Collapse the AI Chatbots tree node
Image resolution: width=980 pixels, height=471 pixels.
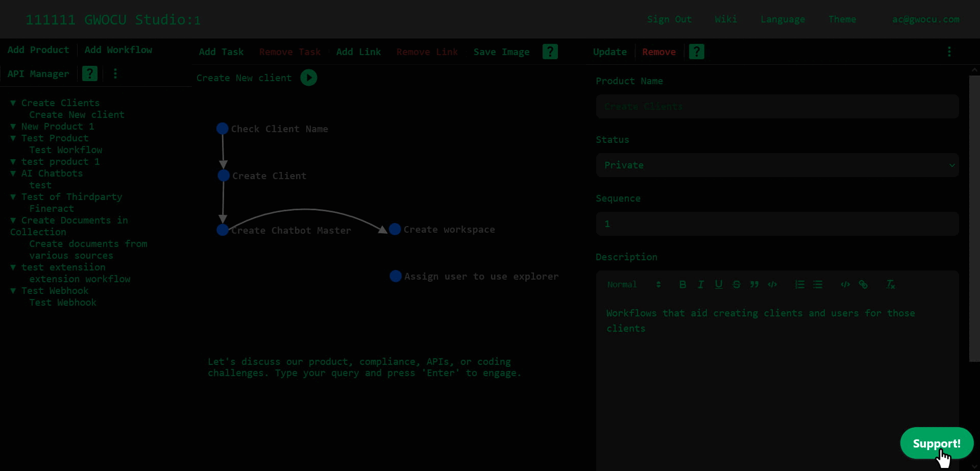tap(13, 173)
